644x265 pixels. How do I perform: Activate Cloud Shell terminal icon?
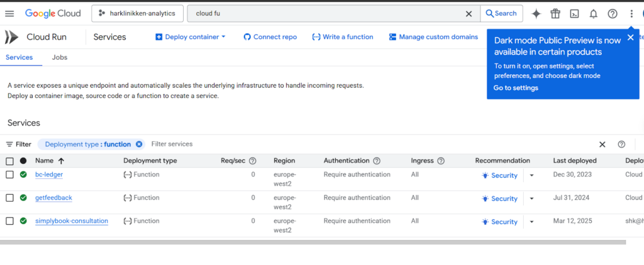(574, 14)
